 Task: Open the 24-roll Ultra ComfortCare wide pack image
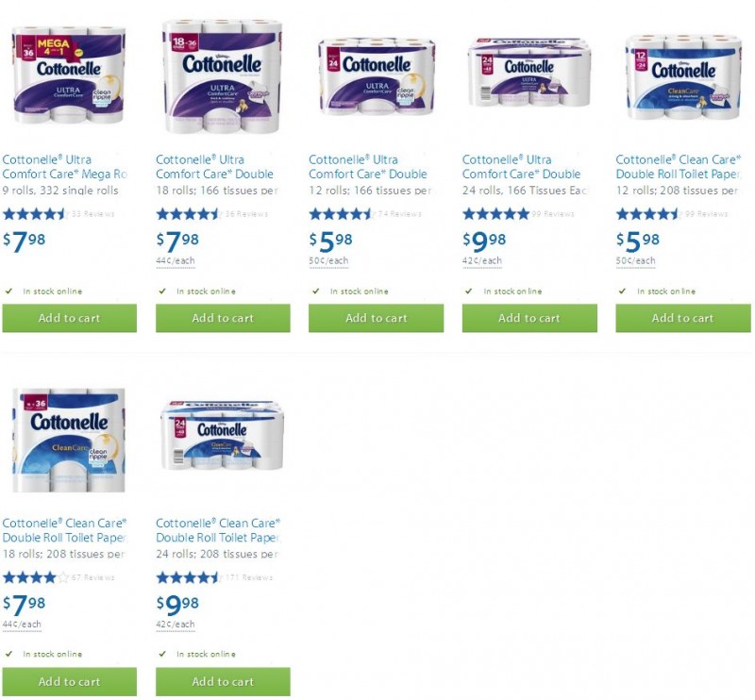[x=529, y=72]
